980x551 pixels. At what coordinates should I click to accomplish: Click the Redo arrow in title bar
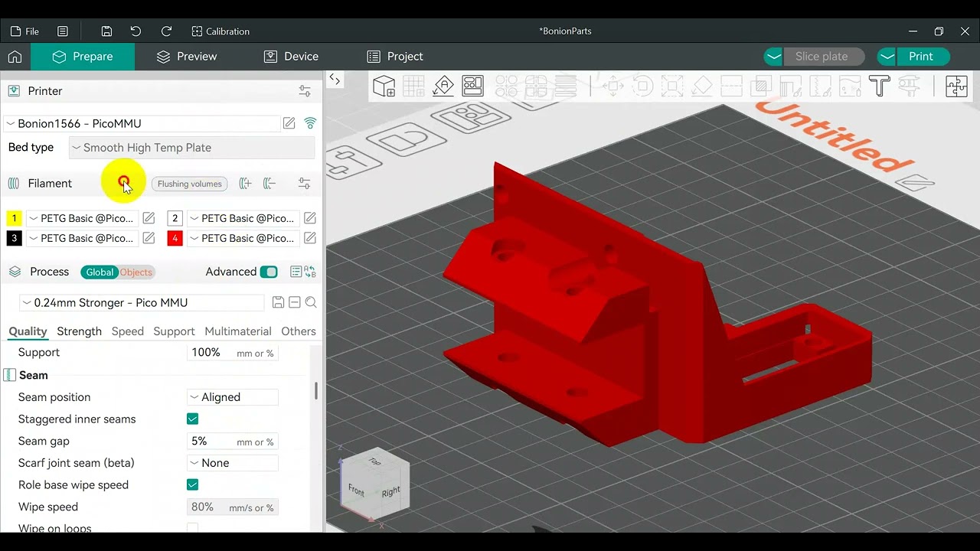166,31
